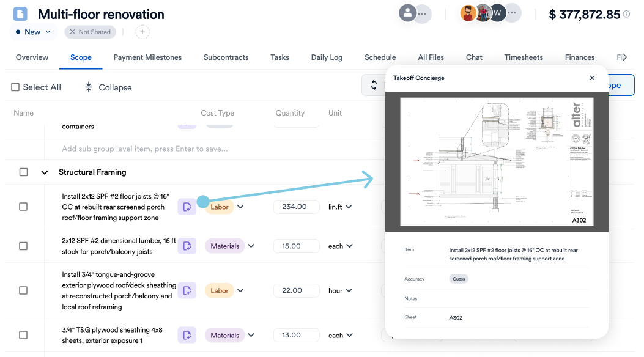
Task: Open cost type dropdown for plywood install Labor
Action: tap(240, 290)
